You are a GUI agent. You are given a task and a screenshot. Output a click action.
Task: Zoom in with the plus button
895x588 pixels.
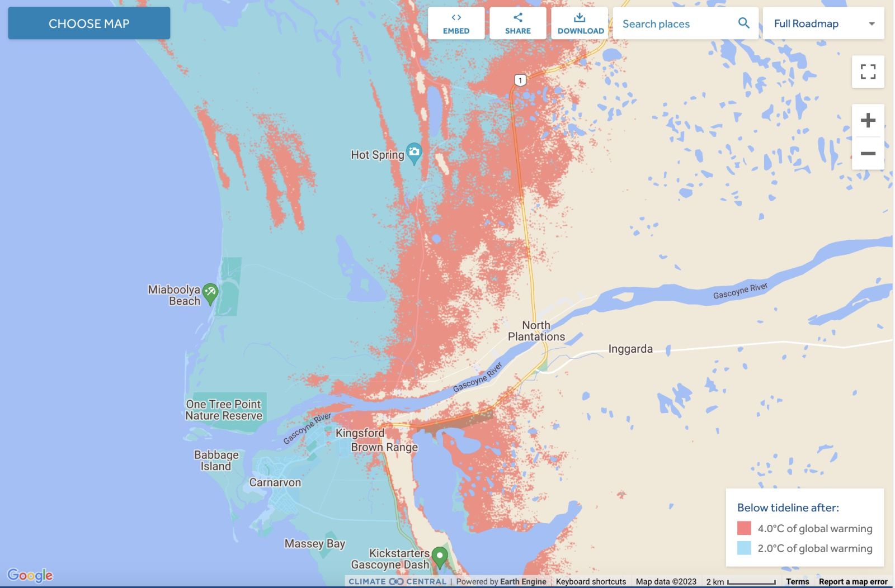click(x=868, y=120)
